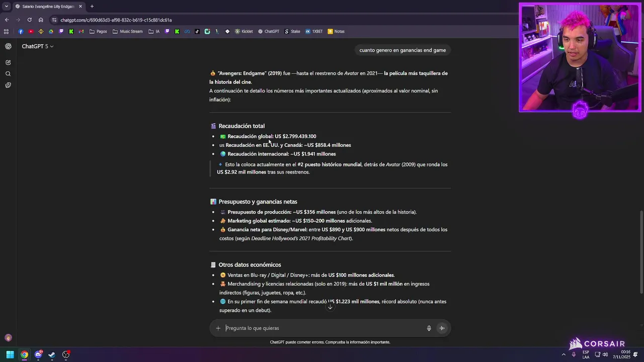Open the tab search dropdown arrow
Viewport: 644px width, 362px height.
click(6, 7)
